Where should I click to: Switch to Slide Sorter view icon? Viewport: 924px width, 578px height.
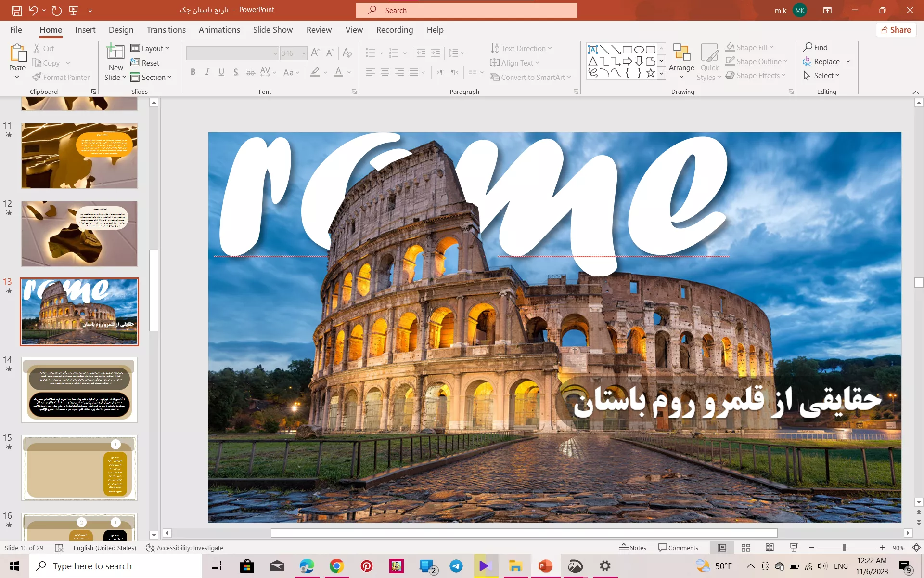[x=746, y=548]
